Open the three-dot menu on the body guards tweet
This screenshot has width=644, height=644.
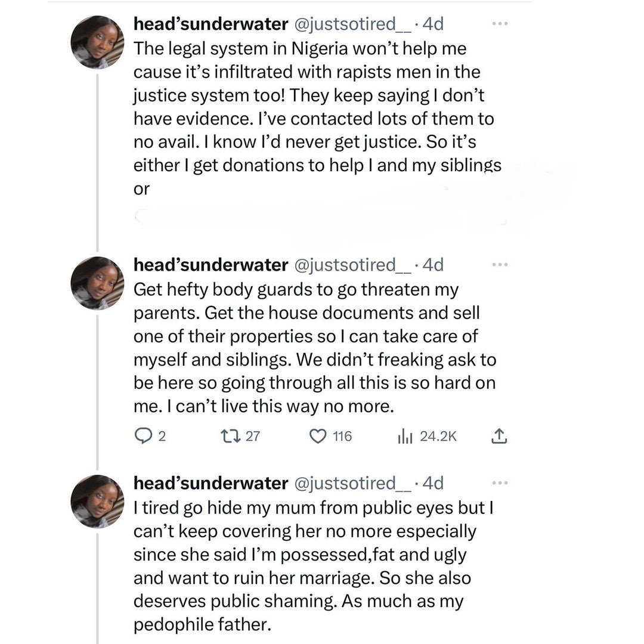[499, 264]
